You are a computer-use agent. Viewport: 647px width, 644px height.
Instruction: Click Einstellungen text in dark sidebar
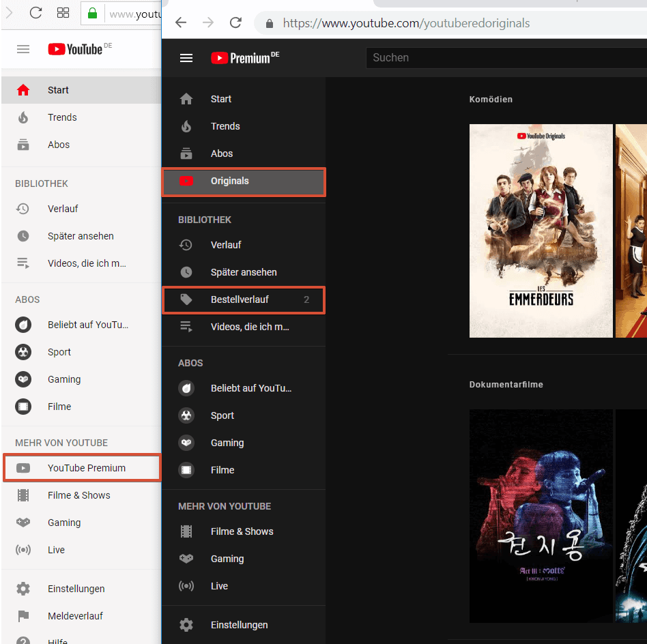240,625
